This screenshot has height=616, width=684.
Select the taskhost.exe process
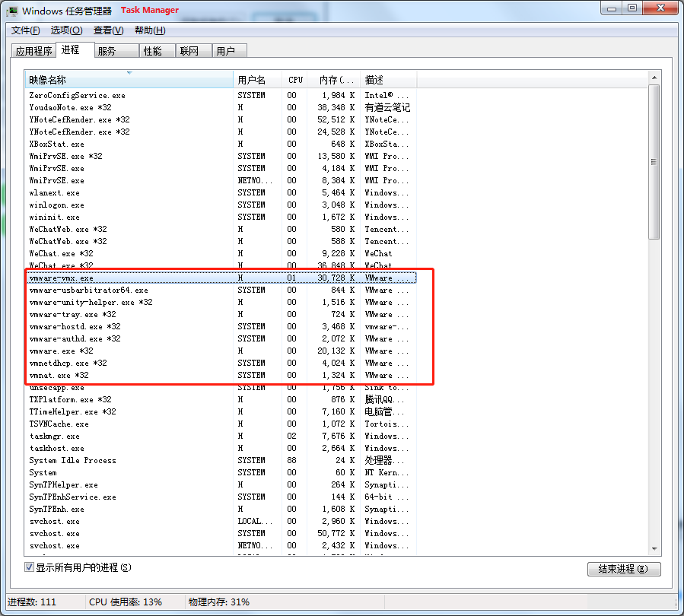(221, 448)
